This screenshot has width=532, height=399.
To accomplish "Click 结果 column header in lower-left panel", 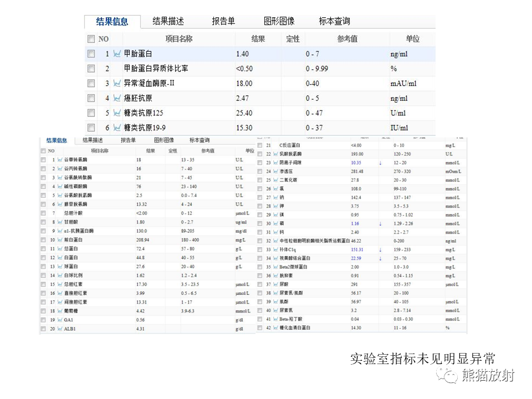I will point(151,151).
